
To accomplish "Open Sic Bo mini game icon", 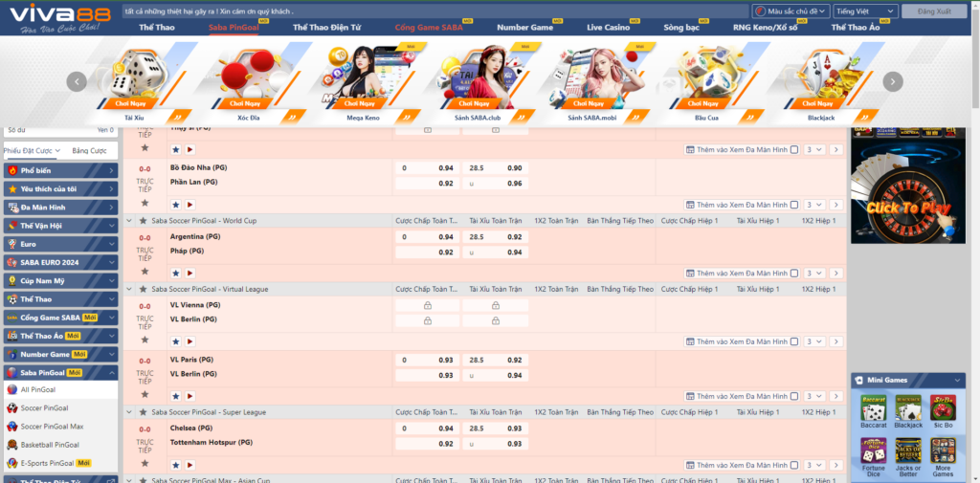I will [943, 412].
